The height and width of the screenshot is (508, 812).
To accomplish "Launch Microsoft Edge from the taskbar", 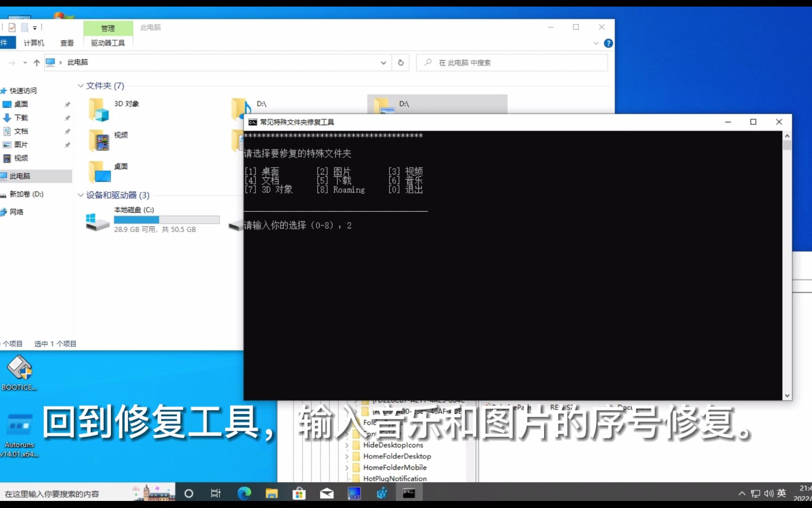I will coord(244,493).
